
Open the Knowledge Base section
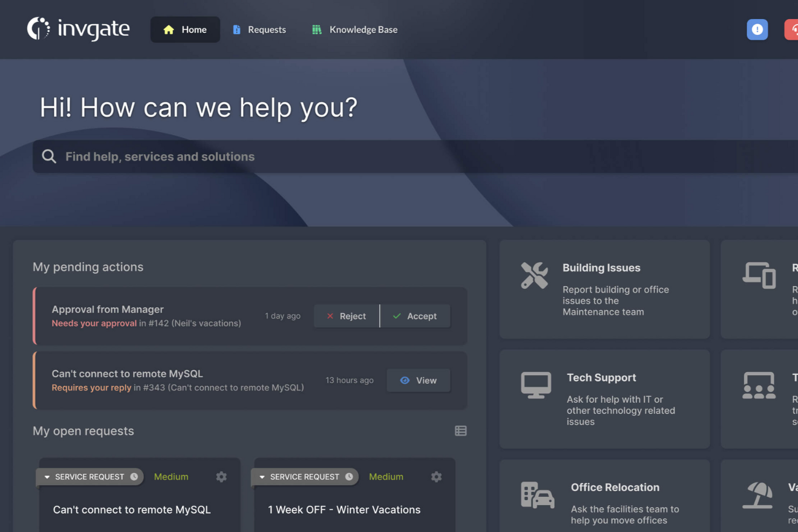click(x=354, y=30)
